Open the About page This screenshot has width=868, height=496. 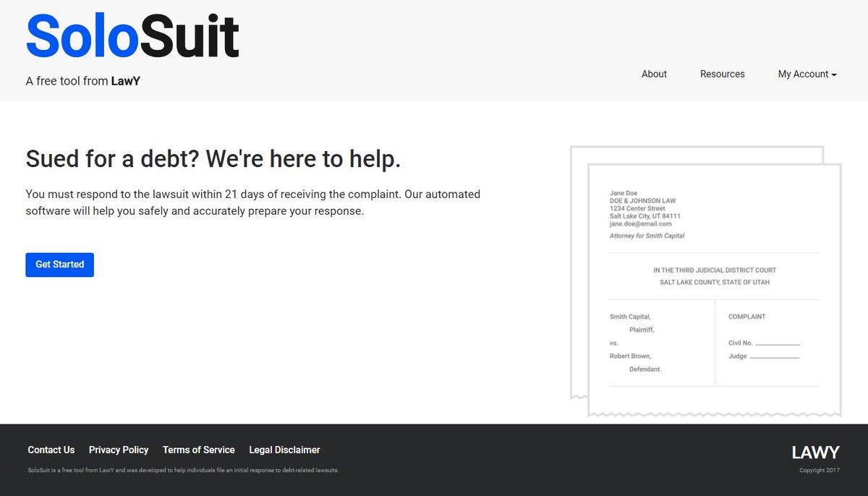[654, 74]
